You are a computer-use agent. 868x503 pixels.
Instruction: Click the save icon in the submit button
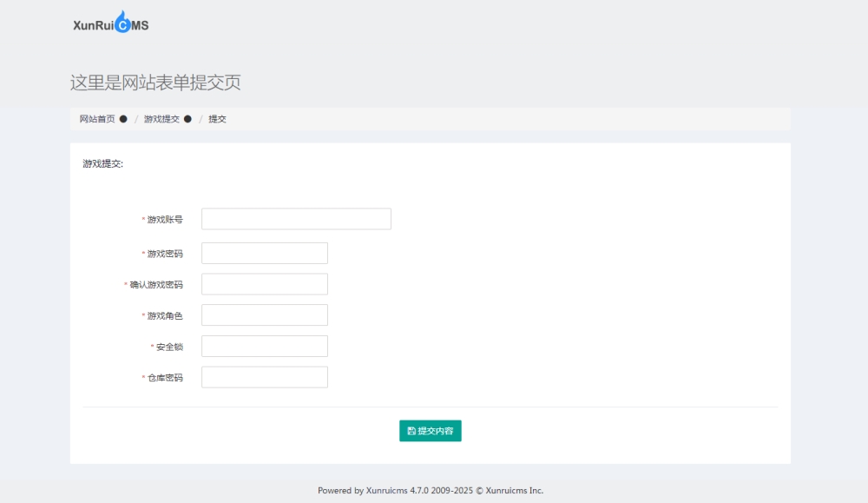pyautogui.click(x=411, y=431)
